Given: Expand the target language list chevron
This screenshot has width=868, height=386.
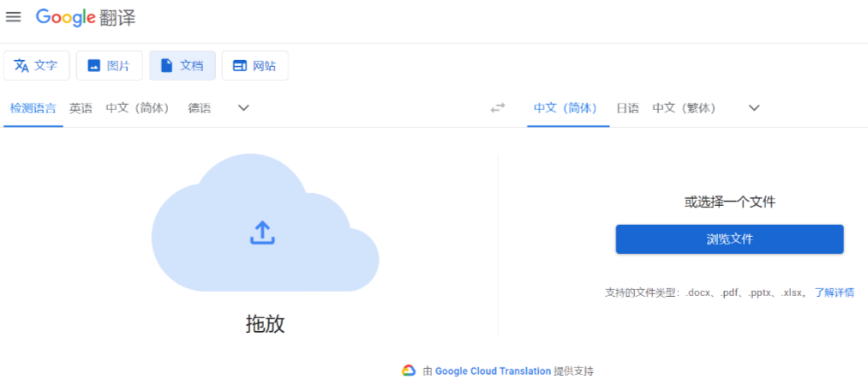Looking at the screenshot, I should pyautogui.click(x=754, y=108).
